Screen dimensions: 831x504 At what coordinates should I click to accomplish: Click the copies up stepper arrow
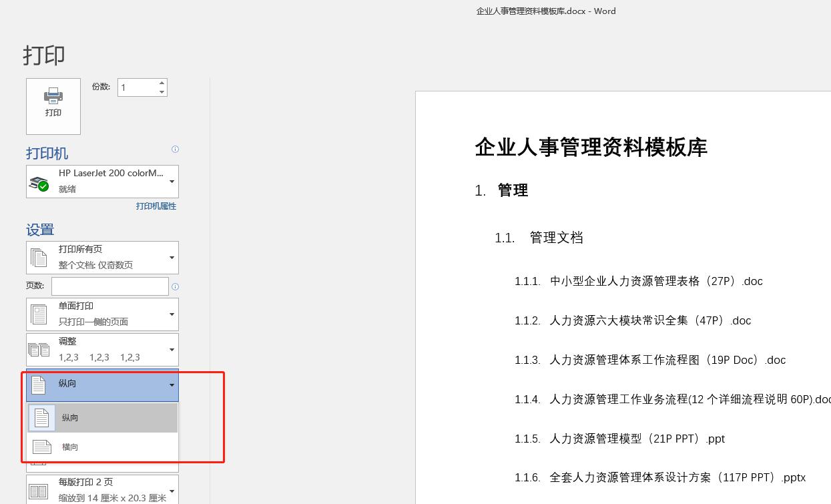tap(161, 81)
